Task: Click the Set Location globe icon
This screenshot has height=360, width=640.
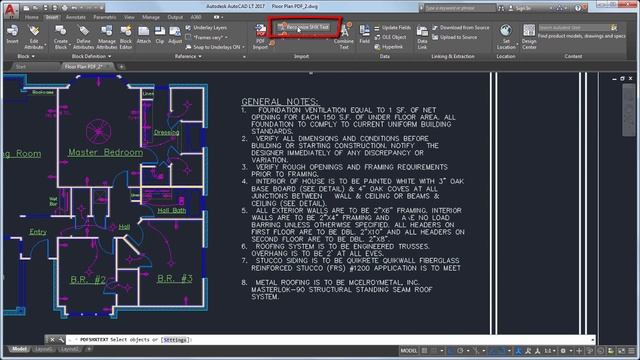Action: (x=506, y=31)
